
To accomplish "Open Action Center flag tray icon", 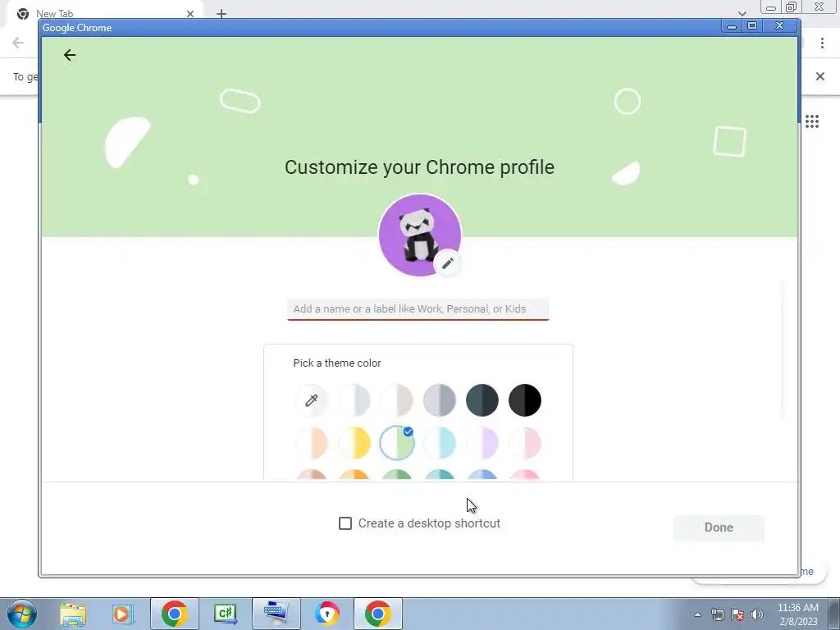I will [737, 614].
